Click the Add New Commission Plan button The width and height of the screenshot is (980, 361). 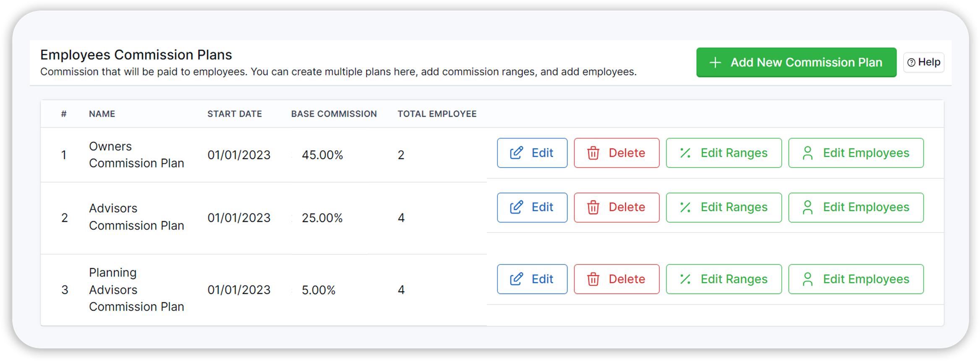point(796,62)
